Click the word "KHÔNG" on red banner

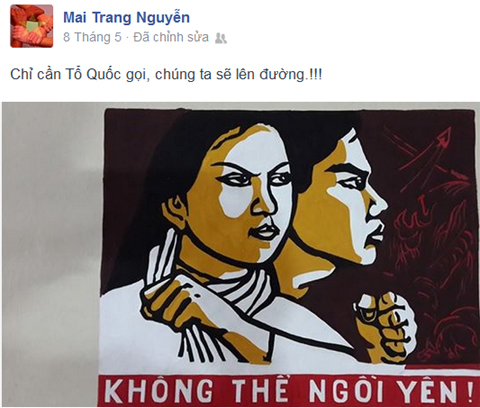click(159, 391)
